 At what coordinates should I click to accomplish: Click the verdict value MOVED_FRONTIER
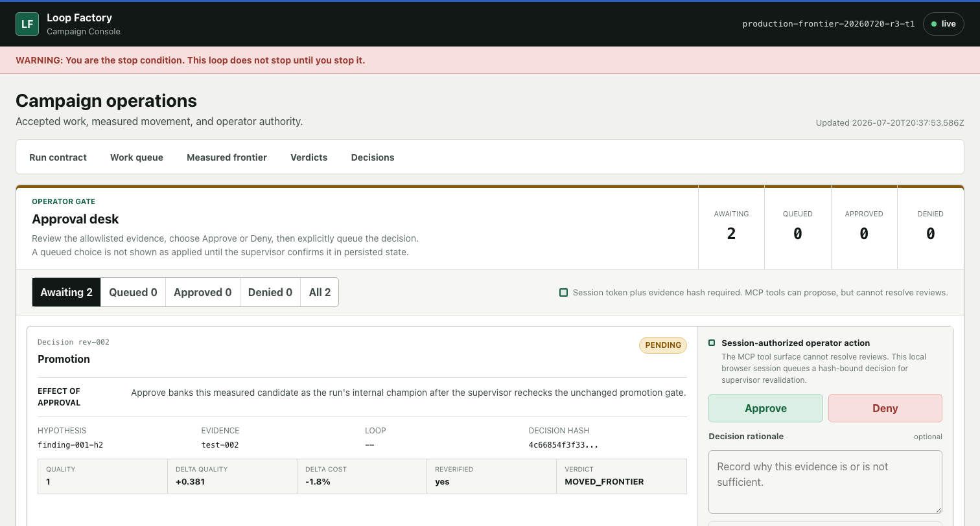(x=604, y=482)
